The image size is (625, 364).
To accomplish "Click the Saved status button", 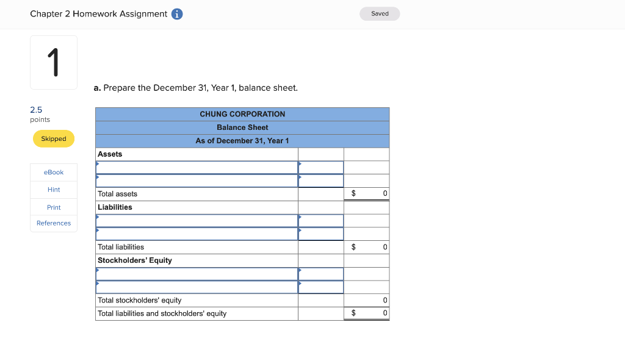I will click(379, 13).
